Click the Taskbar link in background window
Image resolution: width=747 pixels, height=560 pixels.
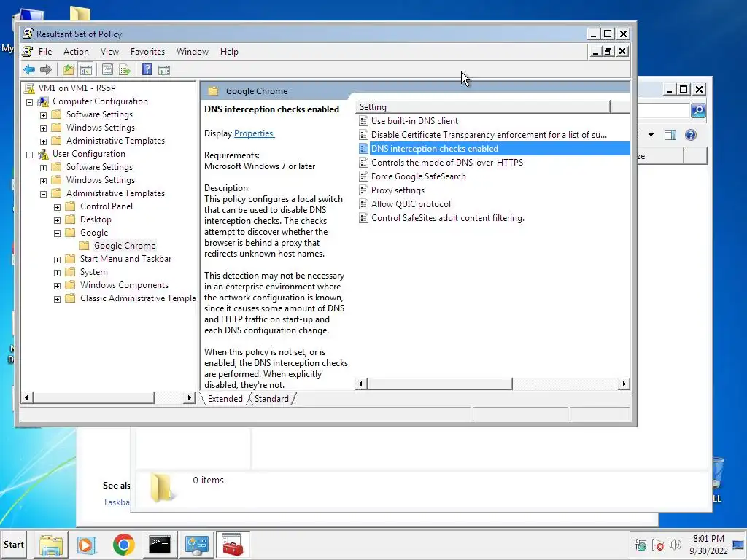pyautogui.click(x=116, y=502)
